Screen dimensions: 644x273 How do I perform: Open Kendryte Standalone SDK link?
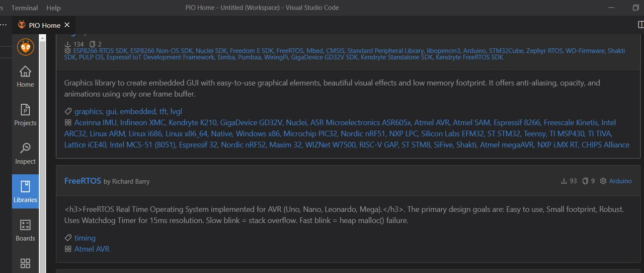pyautogui.click(x=396, y=57)
